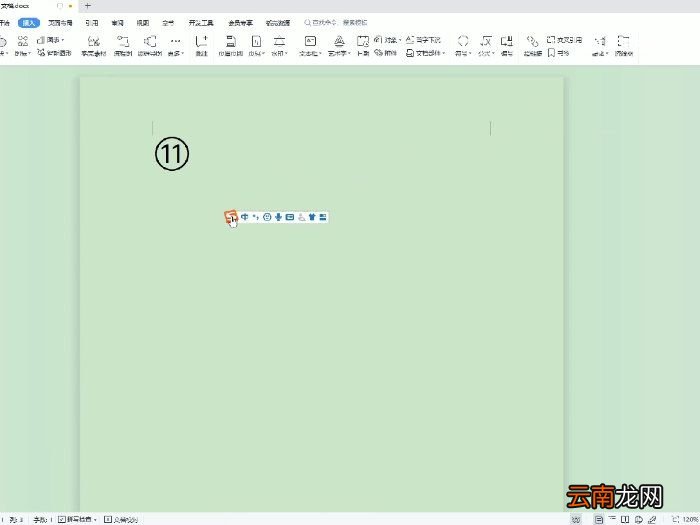Open the Chart (图表) dropdown
This screenshot has height=525, width=700.
click(x=50, y=40)
